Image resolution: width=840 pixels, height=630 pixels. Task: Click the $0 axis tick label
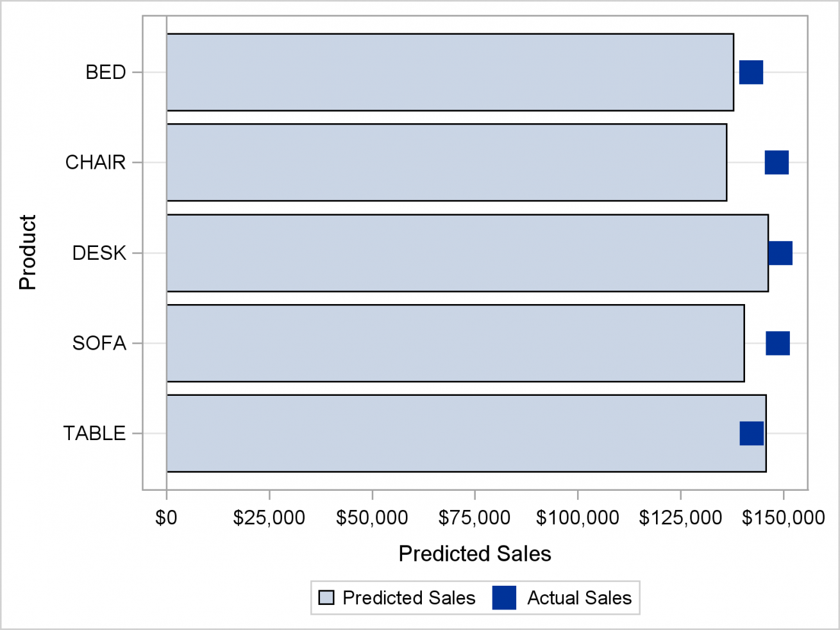[166, 518]
